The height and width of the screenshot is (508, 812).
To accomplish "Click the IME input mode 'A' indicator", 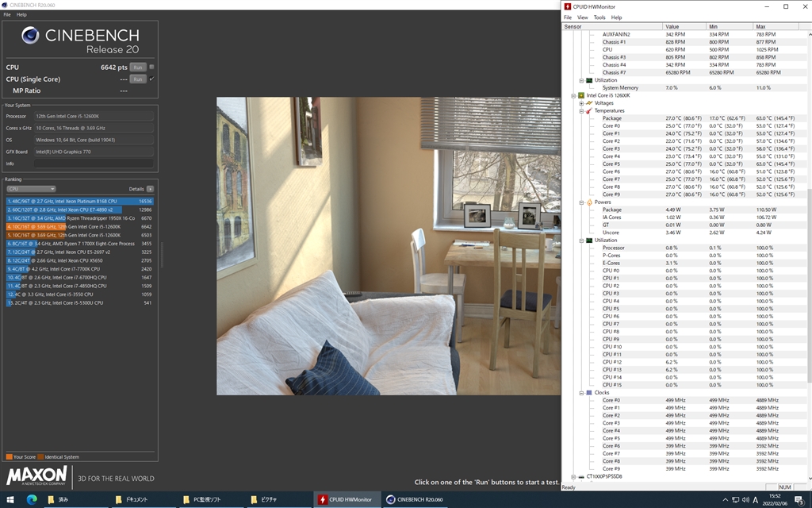I will click(755, 500).
